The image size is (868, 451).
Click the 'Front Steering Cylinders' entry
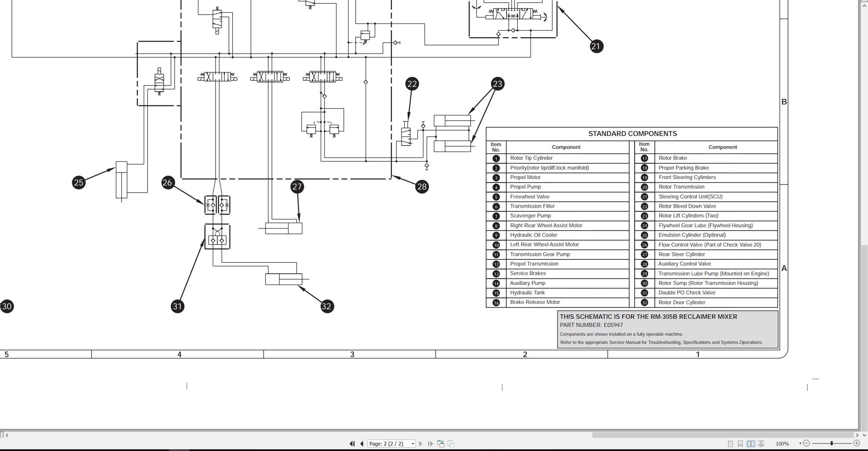pos(687,177)
